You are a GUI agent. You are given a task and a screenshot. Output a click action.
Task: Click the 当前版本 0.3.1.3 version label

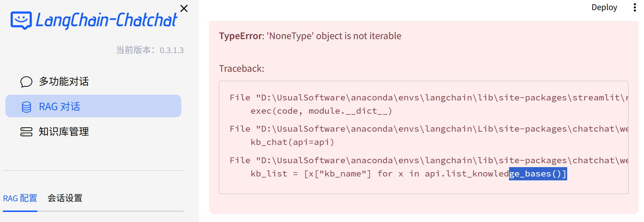pos(150,50)
